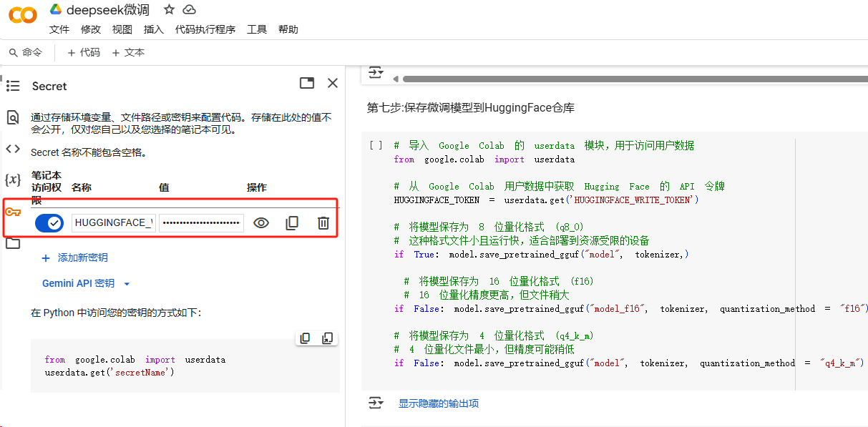Star the deepseek微调 notebook
This screenshot has width=868, height=427.
pos(169,9)
